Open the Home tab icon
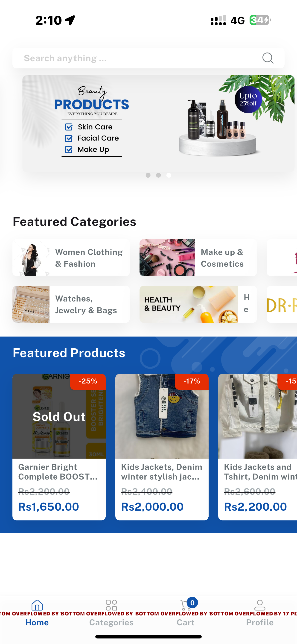Viewport: 297px width, 644px height. pos(37,605)
